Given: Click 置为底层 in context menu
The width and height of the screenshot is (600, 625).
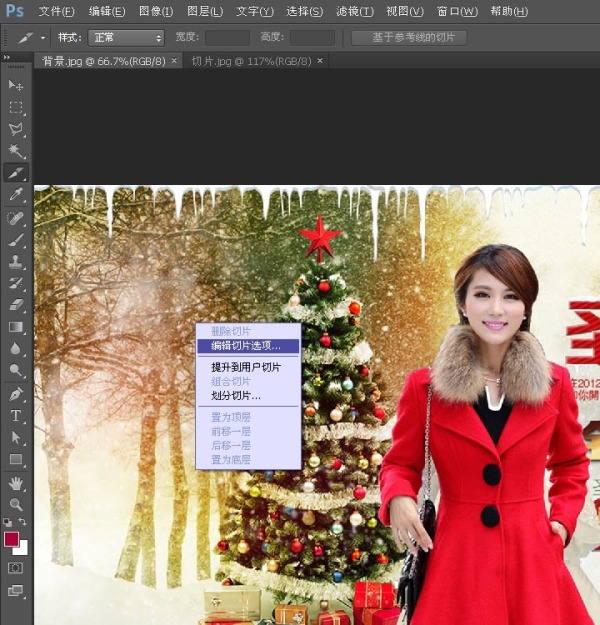Looking at the screenshot, I should pos(248,460).
